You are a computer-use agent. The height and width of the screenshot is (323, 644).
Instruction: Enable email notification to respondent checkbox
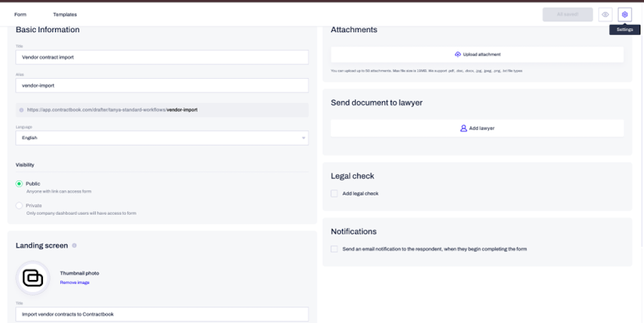[334, 249]
